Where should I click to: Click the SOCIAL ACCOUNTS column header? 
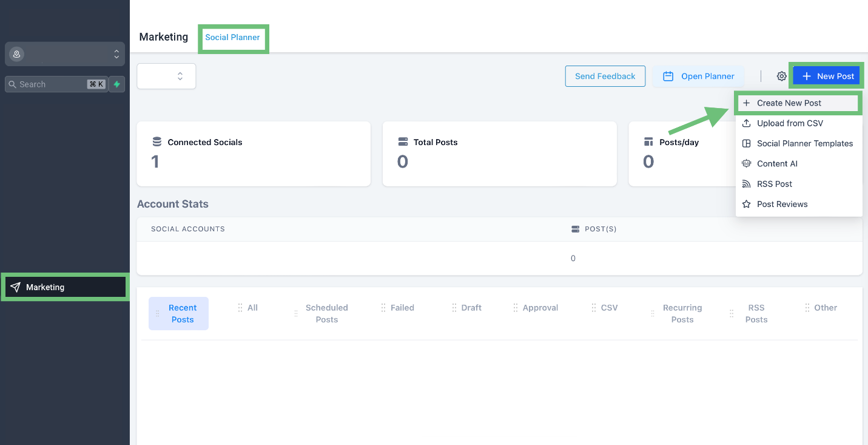(188, 229)
